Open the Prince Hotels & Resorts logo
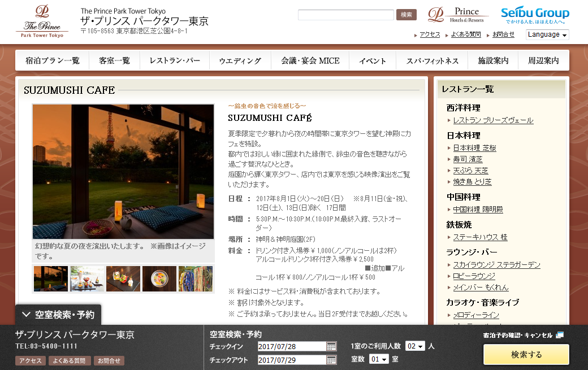Image resolution: width=588 pixels, height=370 pixels. click(459, 15)
